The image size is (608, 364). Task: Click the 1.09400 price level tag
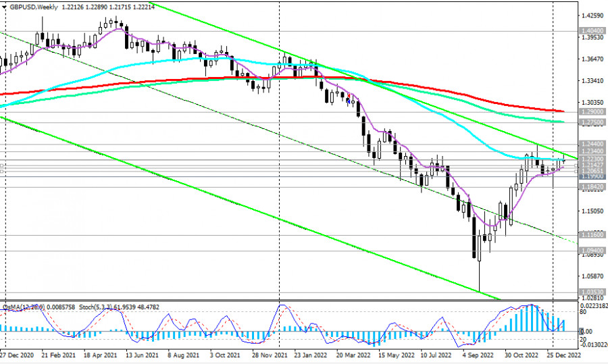coord(592,250)
